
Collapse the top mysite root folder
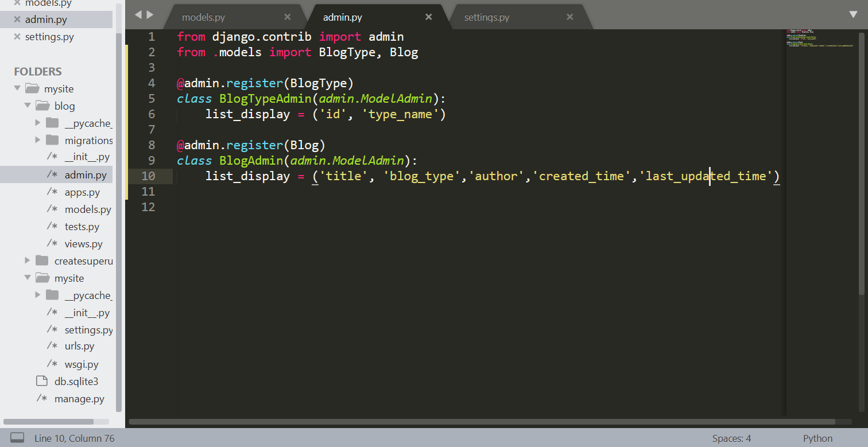click(x=17, y=88)
